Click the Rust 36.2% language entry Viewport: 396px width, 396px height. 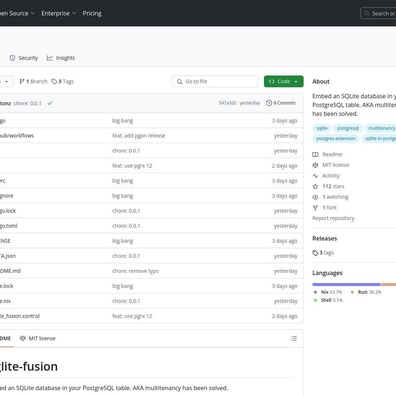(366, 292)
